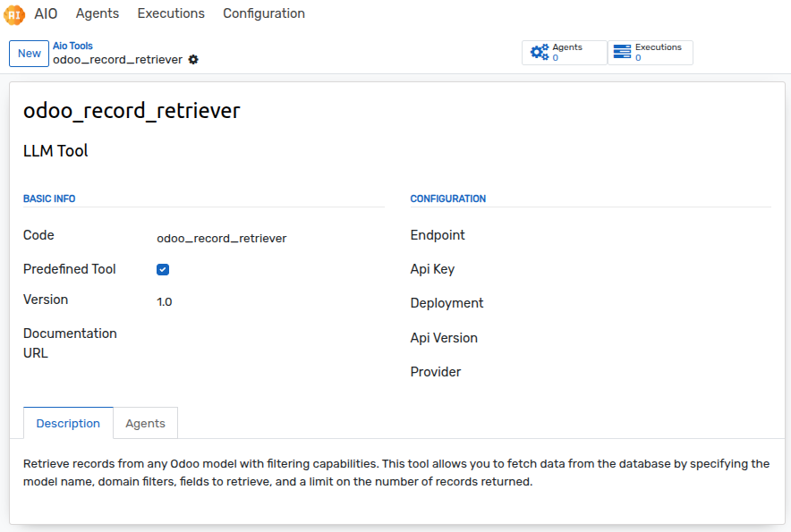The height and width of the screenshot is (532, 791).
Task: Click the BASIC INFO section header
Action: tap(49, 198)
